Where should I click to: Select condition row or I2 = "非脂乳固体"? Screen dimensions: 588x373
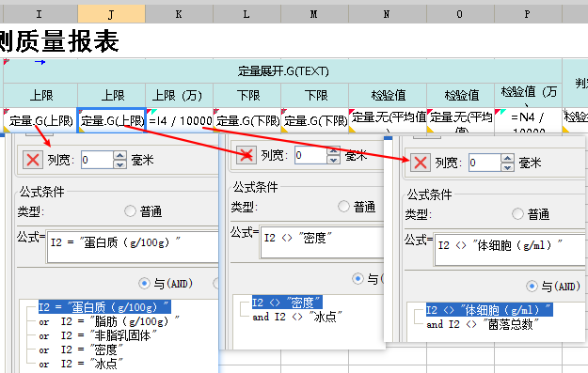(97, 335)
